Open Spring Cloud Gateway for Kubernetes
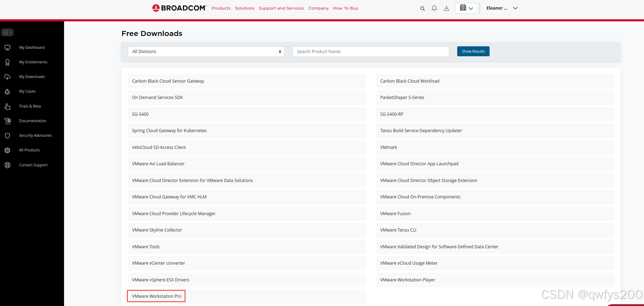 (x=247, y=131)
